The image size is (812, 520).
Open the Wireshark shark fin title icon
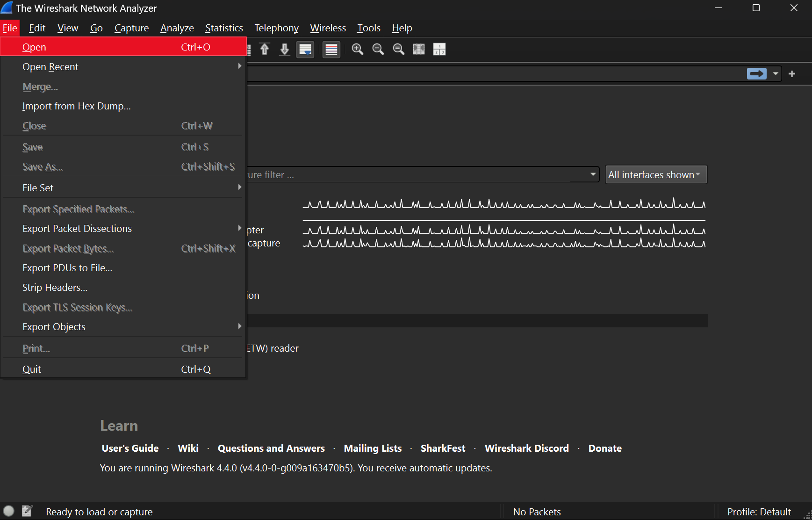pos(7,8)
